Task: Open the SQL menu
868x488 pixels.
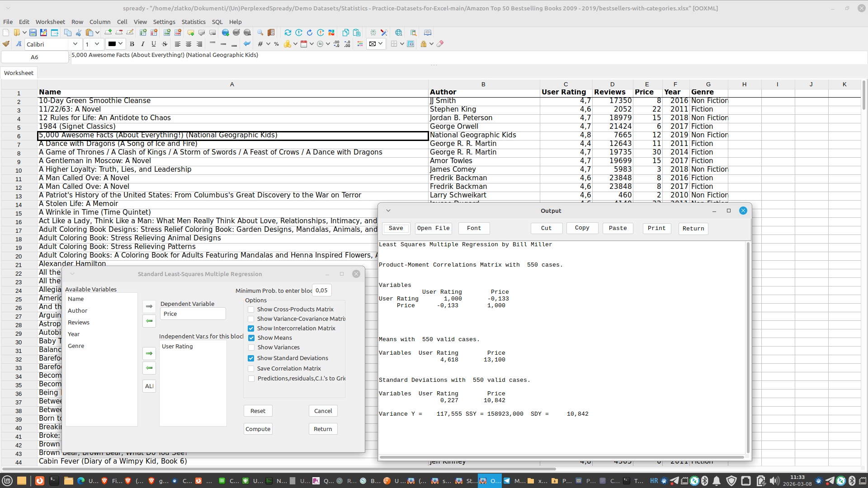Action: click(x=217, y=22)
